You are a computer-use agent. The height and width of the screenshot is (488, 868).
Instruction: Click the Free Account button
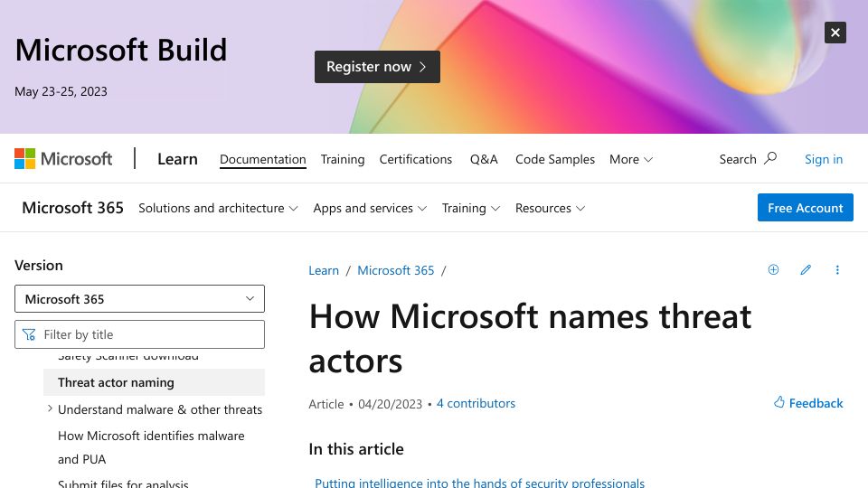coord(806,208)
